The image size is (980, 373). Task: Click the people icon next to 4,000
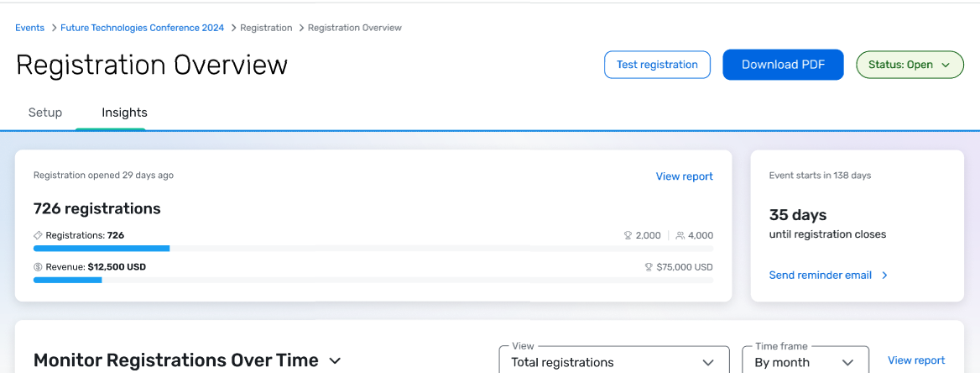[680, 236]
